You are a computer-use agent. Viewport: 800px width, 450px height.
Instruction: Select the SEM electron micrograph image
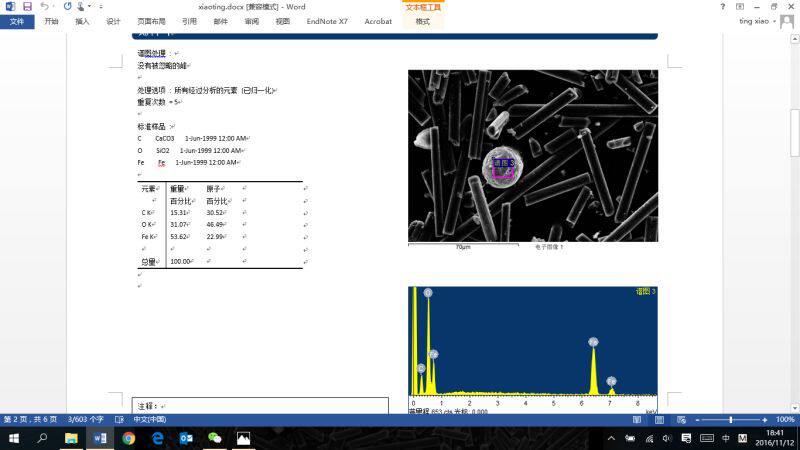(533, 156)
